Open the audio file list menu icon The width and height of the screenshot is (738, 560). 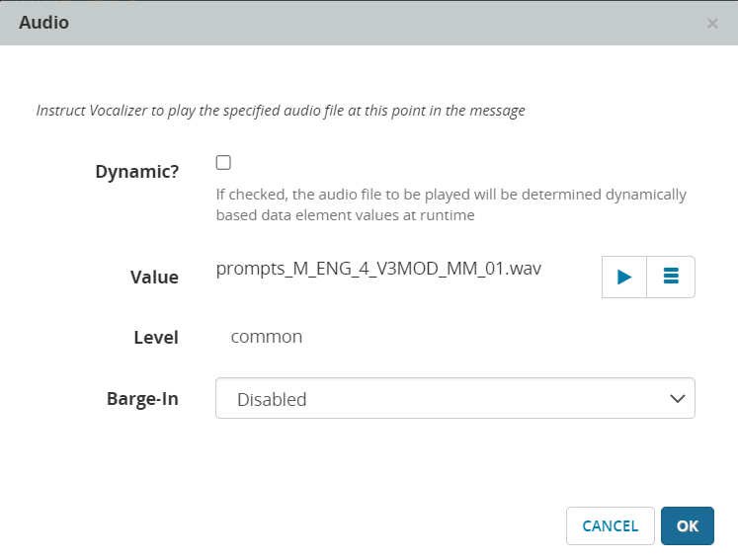click(671, 278)
